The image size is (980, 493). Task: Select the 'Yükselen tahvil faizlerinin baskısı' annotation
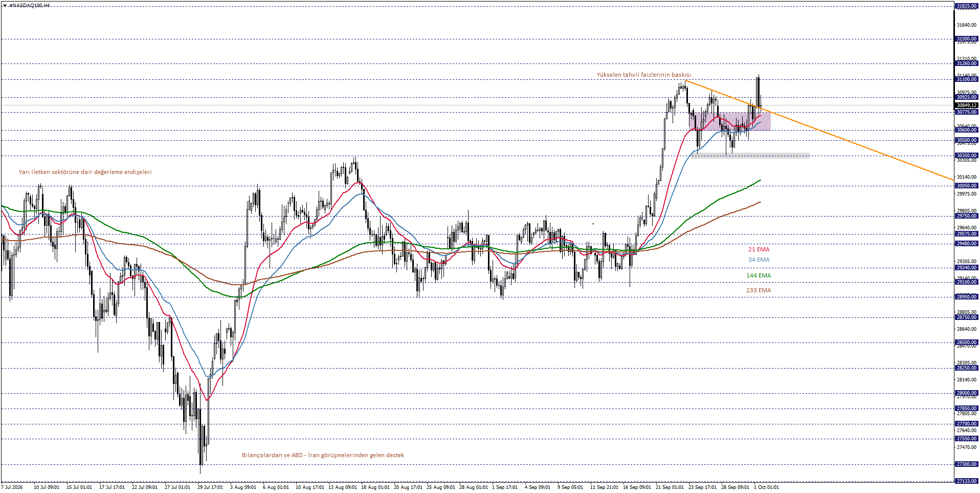pyautogui.click(x=643, y=75)
